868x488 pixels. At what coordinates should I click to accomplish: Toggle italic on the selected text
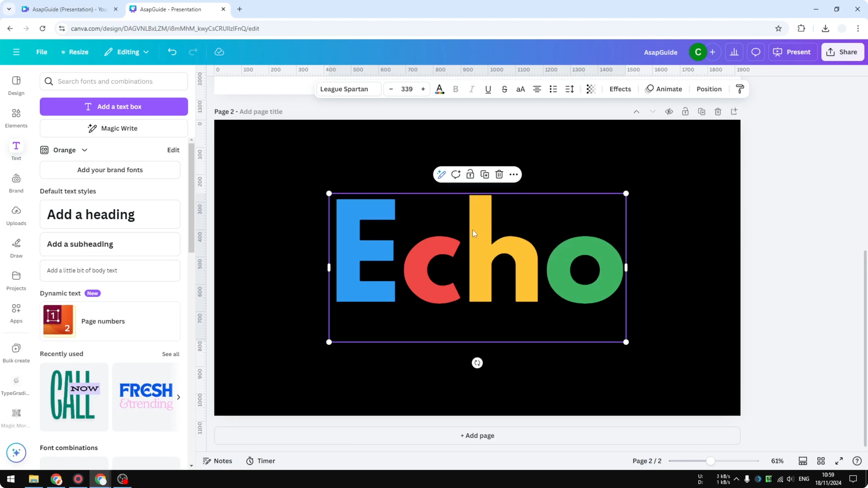click(472, 89)
